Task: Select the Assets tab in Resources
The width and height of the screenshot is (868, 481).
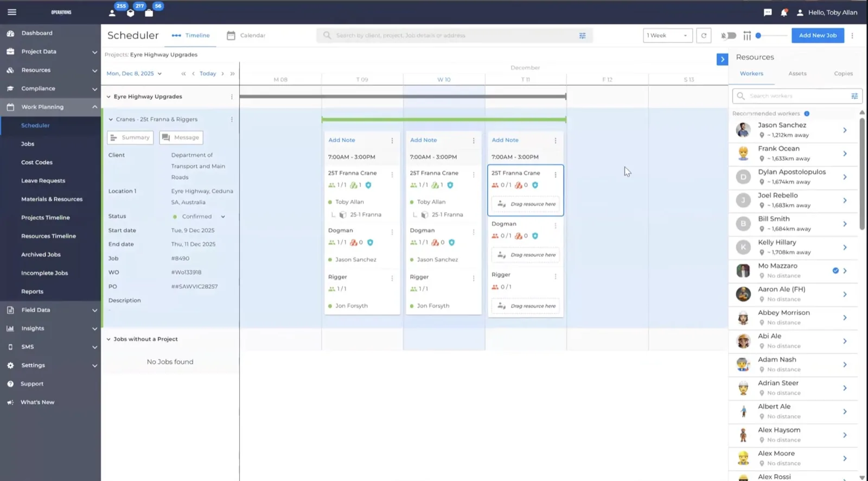Action: (x=797, y=73)
